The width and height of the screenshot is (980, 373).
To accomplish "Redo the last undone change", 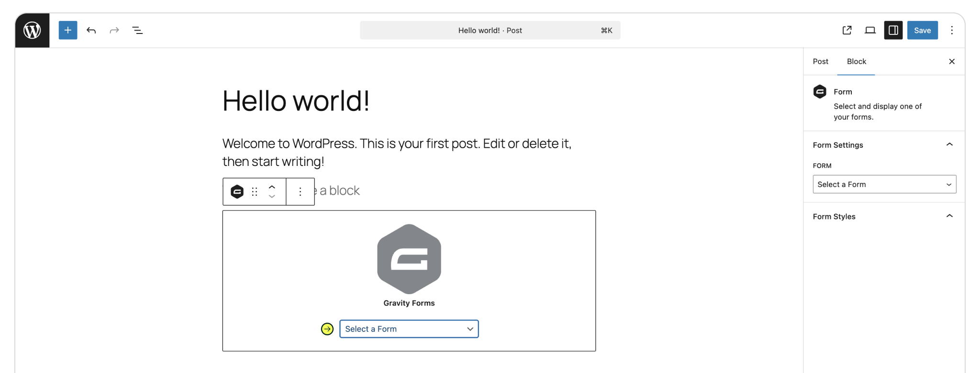I will tap(114, 30).
